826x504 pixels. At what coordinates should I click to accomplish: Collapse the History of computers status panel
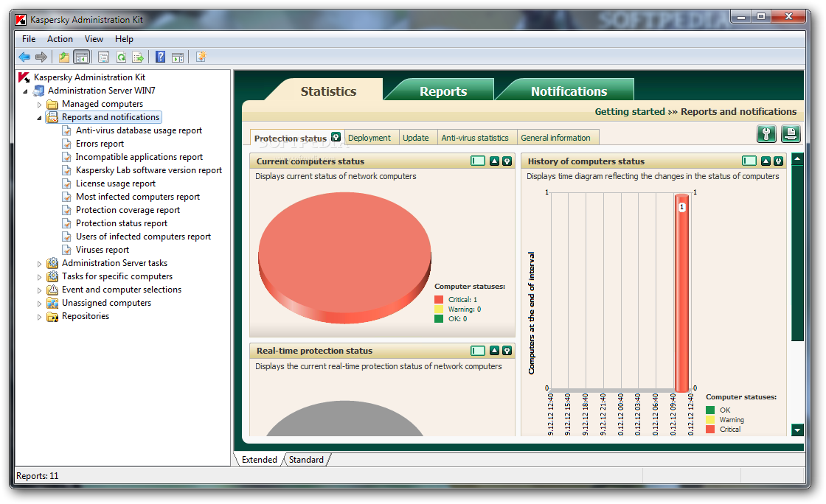point(766,161)
